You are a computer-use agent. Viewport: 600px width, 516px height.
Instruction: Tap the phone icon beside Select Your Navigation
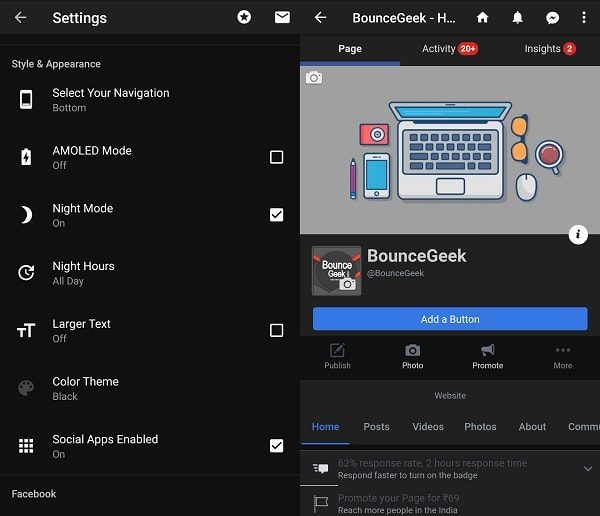pyautogui.click(x=26, y=100)
